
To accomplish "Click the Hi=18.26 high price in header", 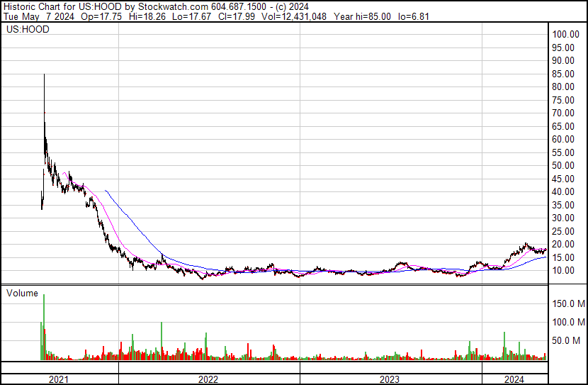I will click(x=147, y=16).
